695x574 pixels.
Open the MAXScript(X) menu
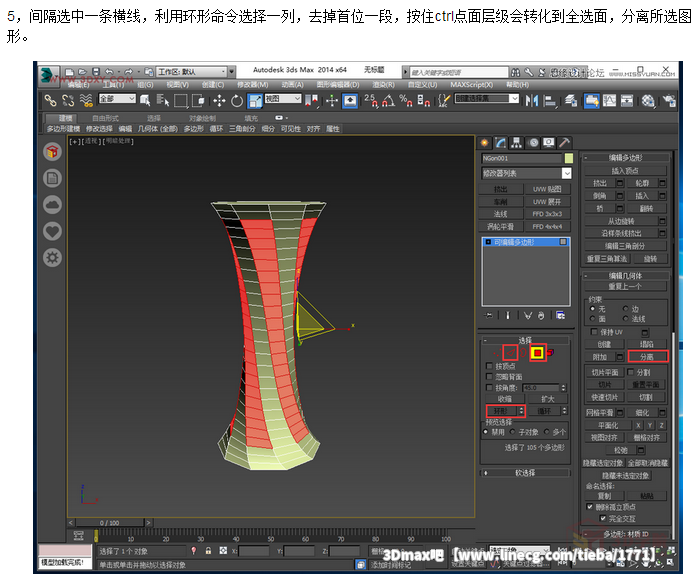point(472,85)
